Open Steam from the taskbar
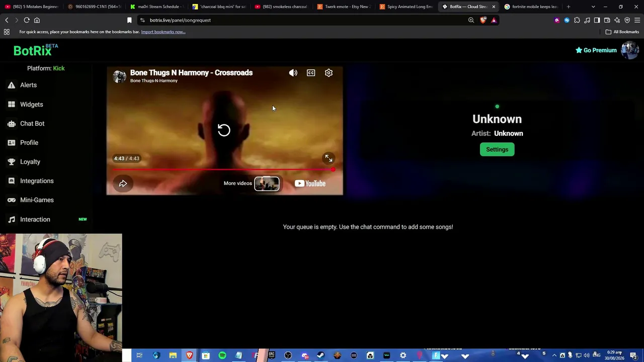 (x=320, y=355)
